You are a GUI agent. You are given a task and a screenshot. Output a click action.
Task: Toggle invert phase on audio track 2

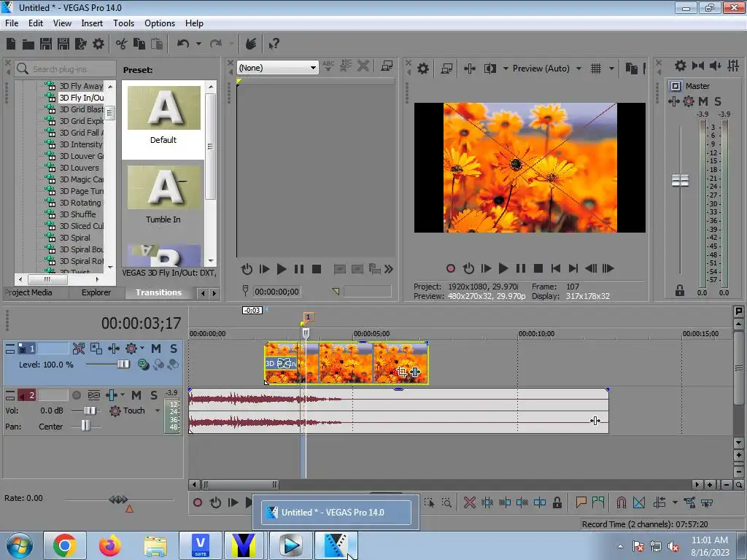coord(94,395)
